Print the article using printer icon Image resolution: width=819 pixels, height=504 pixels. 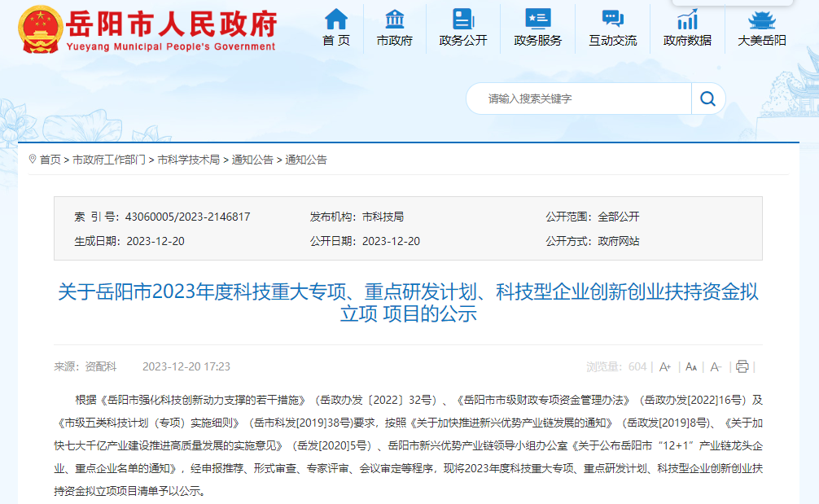[742, 366]
